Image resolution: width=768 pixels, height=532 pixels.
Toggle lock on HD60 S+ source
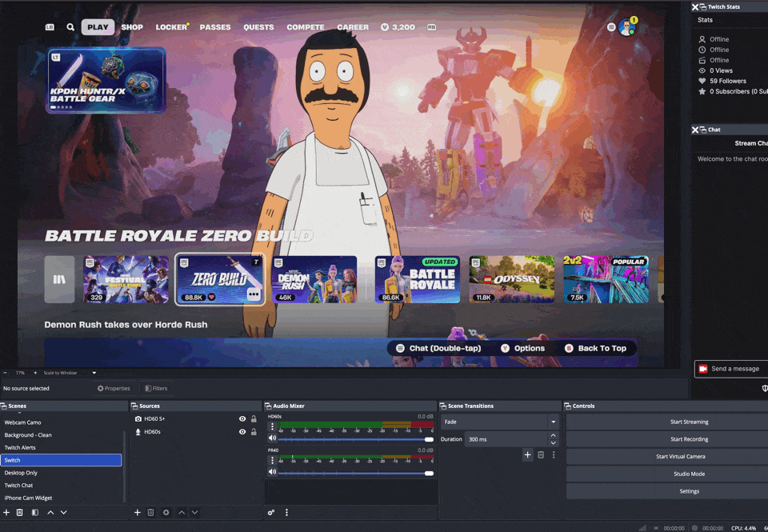click(x=254, y=418)
